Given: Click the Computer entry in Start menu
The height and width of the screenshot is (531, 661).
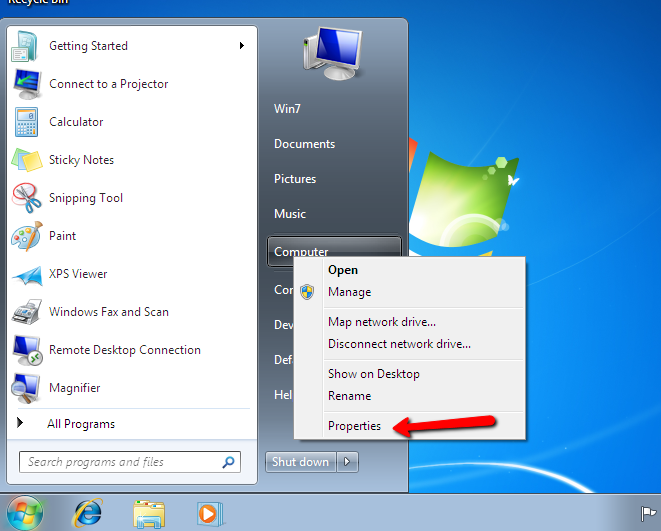Looking at the screenshot, I should [x=334, y=251].
